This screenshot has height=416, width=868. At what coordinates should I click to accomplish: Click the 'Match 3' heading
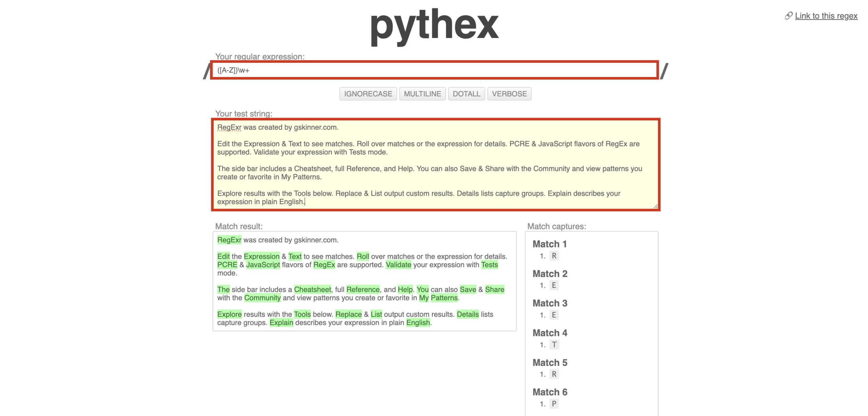click(x=550, y=303)
